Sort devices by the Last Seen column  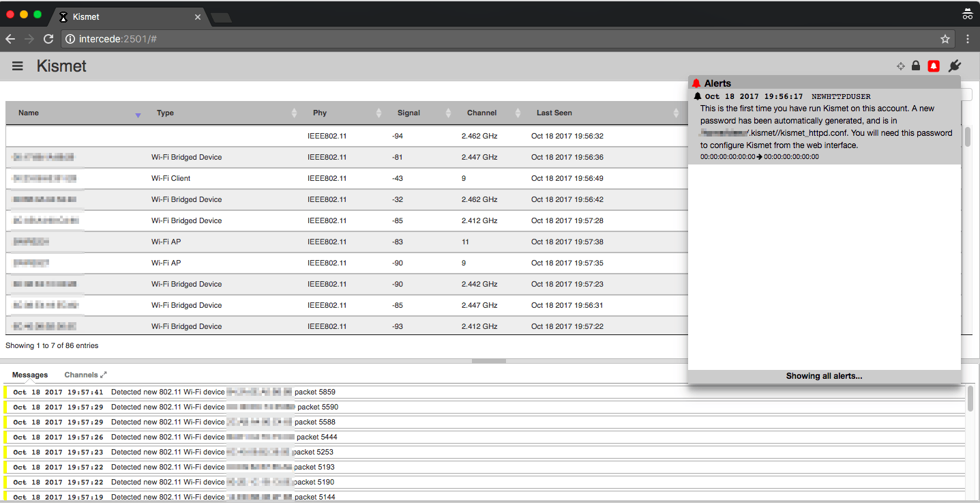(554, 113)
